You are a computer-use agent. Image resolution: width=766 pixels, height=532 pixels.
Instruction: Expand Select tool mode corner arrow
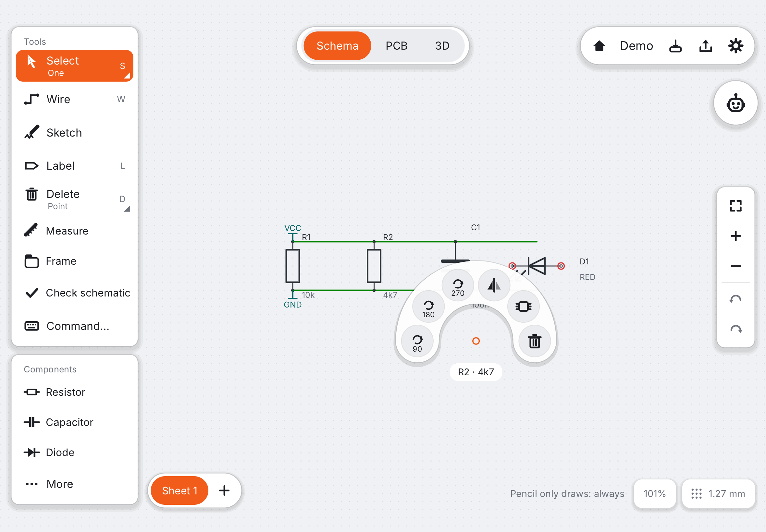tap(127, 76)
